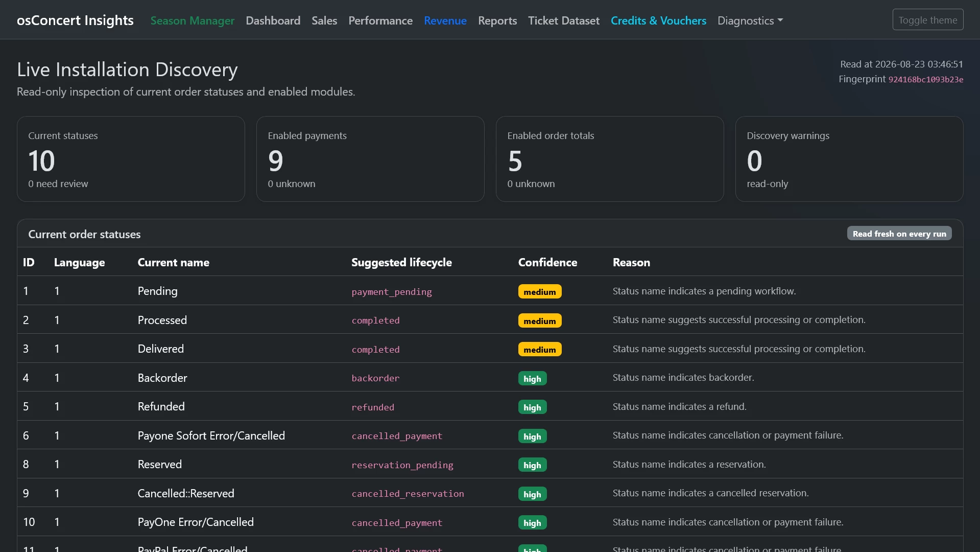Image resolution: width=980 pixels, height=552 pixels.
Task: Go to Season Manager
Action: point(193,20)
